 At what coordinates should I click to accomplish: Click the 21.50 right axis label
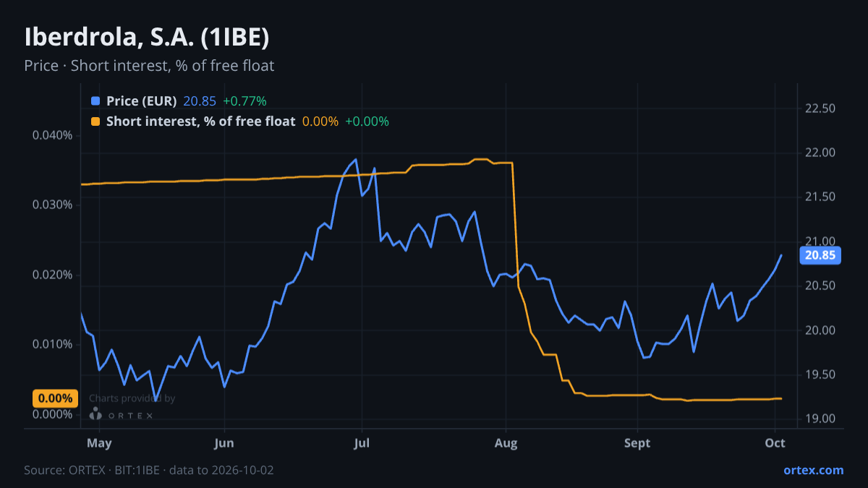(820, 197)
